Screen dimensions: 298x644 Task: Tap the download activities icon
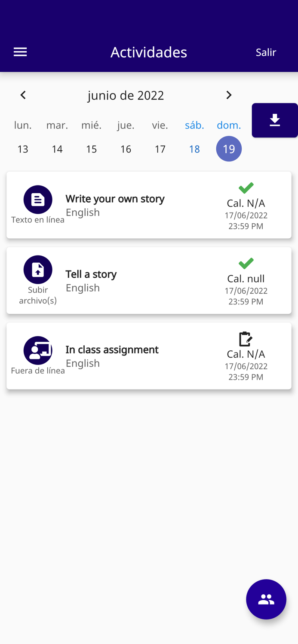click(275, 120)
